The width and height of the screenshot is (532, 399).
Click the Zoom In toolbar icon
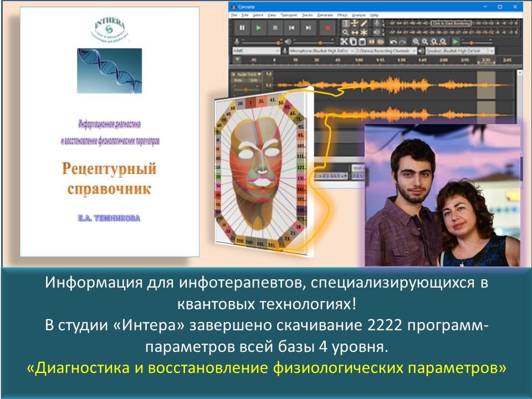pyautogui.click(x=416, y=42)
